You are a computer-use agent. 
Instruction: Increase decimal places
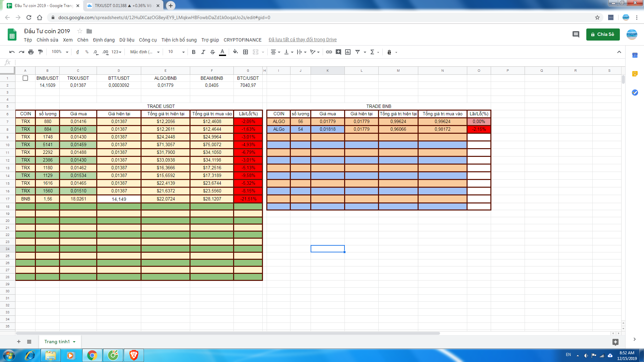(x=105, y=52)
